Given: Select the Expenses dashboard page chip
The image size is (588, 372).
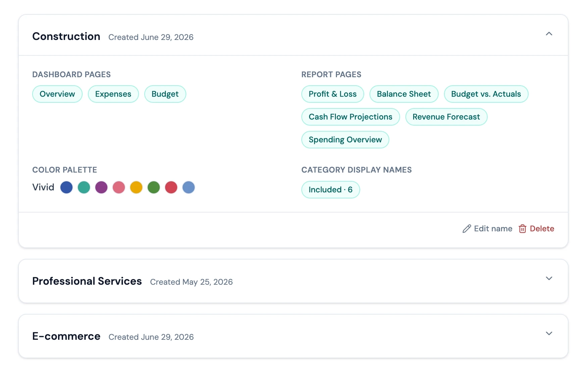Looking at the screenshot, I should 113,94.
